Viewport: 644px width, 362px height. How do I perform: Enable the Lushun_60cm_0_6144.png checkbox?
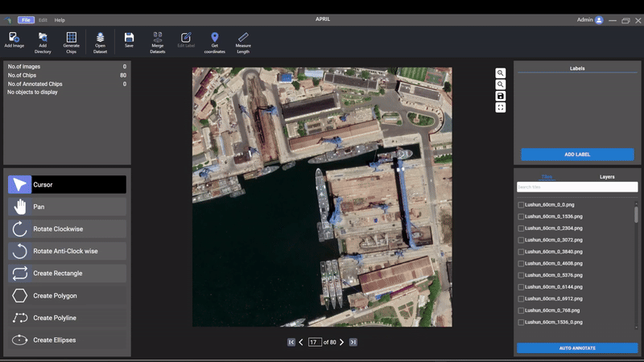click(x=521, y=287)
